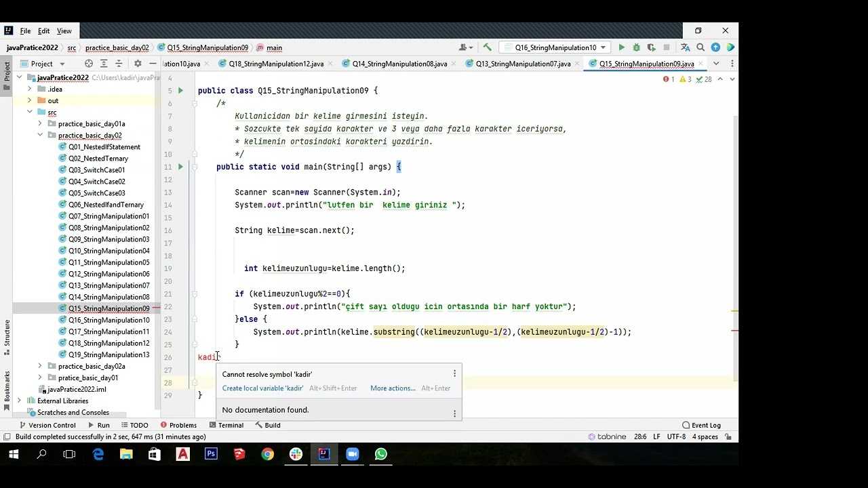Show hidden editor tabs chevron
The height and width of the screenshot is (488, 868).
tap(716, 64)
